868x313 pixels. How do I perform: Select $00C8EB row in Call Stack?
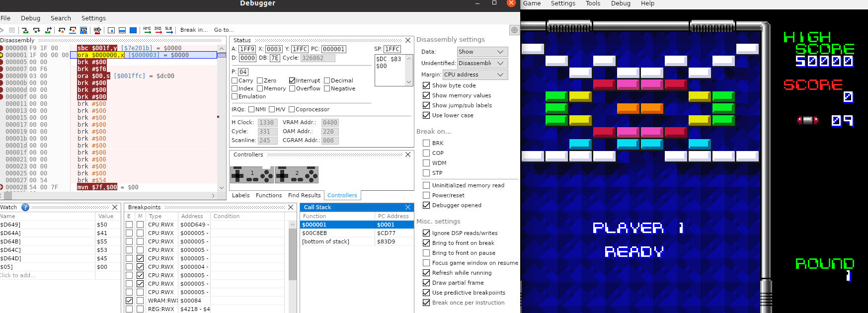tap(357, 233)
